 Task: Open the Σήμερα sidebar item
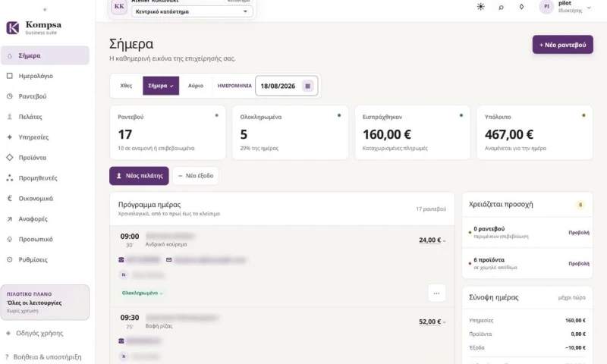[45, 55]
